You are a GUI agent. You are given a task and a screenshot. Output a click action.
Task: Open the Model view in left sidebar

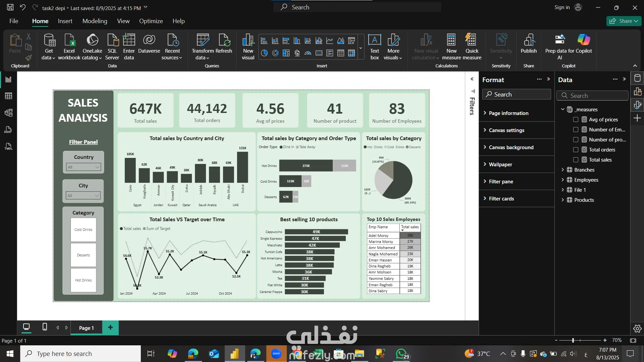[x=9, y=113]
